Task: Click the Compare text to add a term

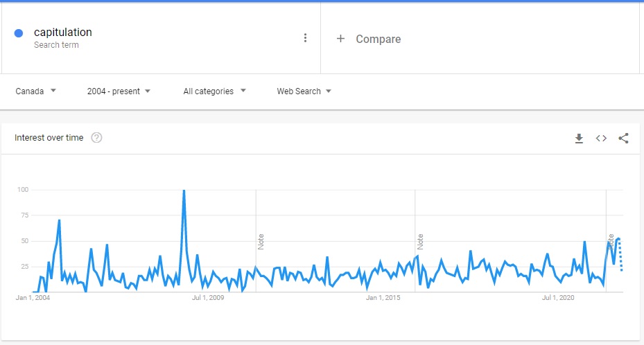Action: click(x=378, y=39)
